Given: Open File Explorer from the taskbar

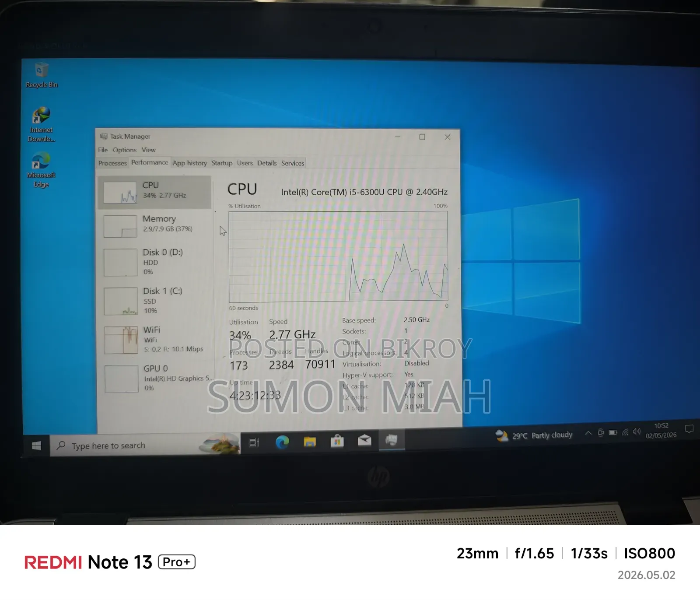Looking at the screenshot, I should coord(310,442).
